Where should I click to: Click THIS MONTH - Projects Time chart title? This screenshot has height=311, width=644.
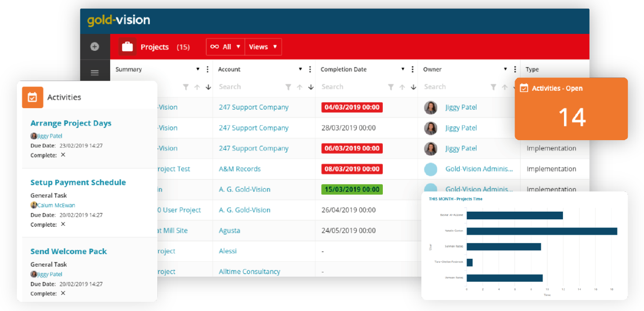click(x=456, y=199)
